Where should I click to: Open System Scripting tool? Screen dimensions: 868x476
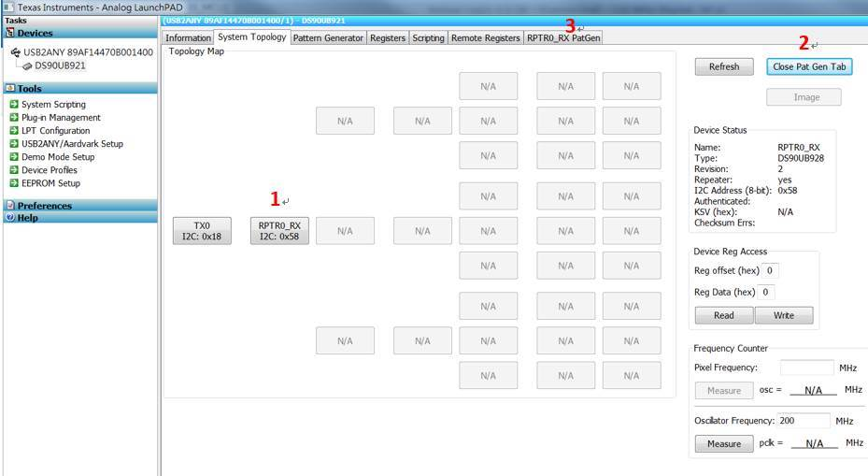(x=53, y=104)
